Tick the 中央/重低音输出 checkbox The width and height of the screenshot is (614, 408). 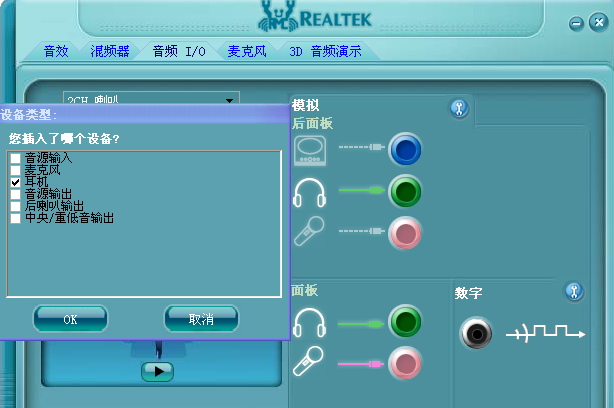tap(15, 217)
